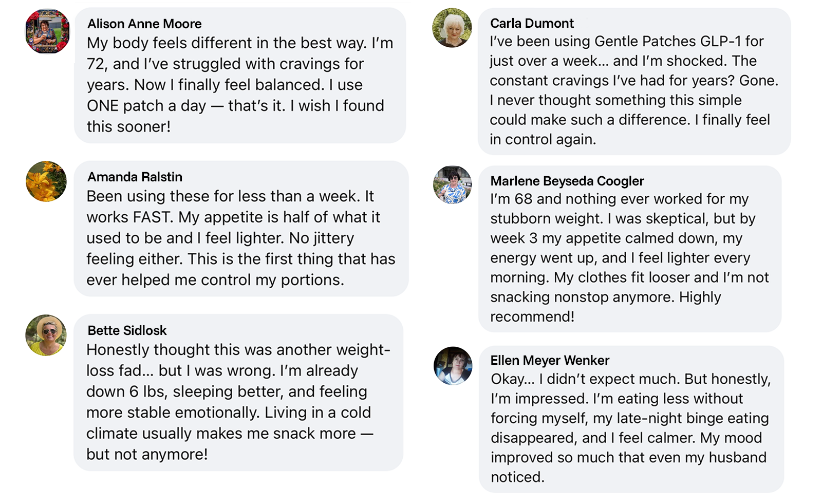Click the comment mentioning a cold climate
Screen dimensions: 822x504
coord(238,402)
